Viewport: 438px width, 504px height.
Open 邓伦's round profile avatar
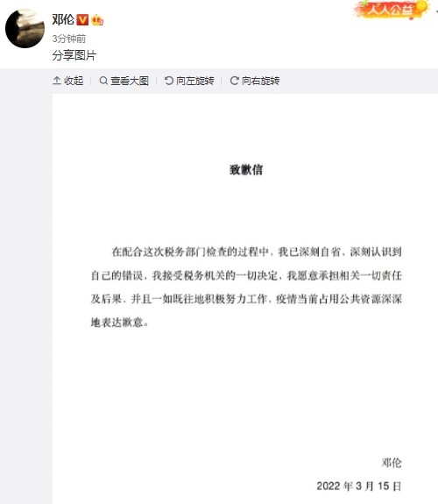[x=25, y=28]
